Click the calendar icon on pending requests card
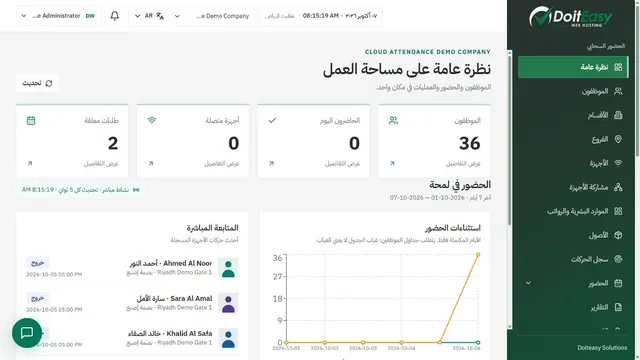 click(x=31, y=120)
